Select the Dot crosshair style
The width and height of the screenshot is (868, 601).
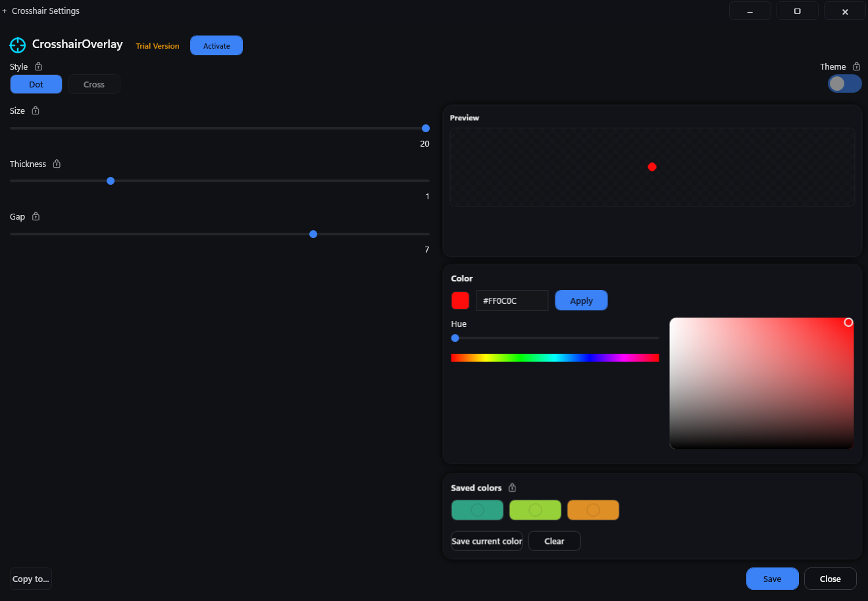click(x=36, y=84)
